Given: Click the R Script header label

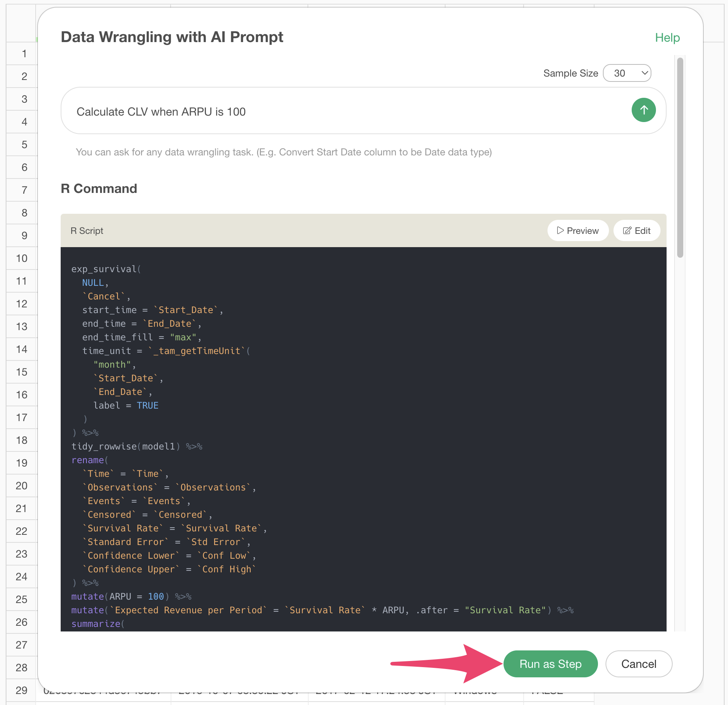Looking at the screenshot, I should [87, 231].
